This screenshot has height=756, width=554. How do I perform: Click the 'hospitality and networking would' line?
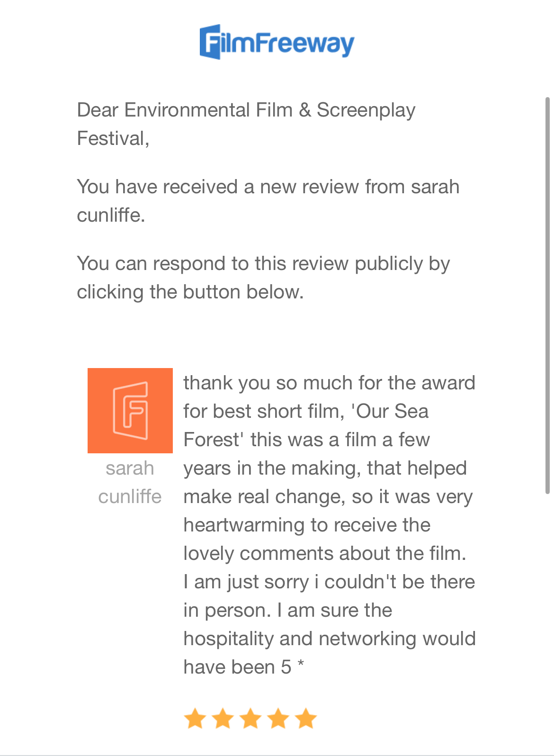pyautogui.click(x=329, y=639)
